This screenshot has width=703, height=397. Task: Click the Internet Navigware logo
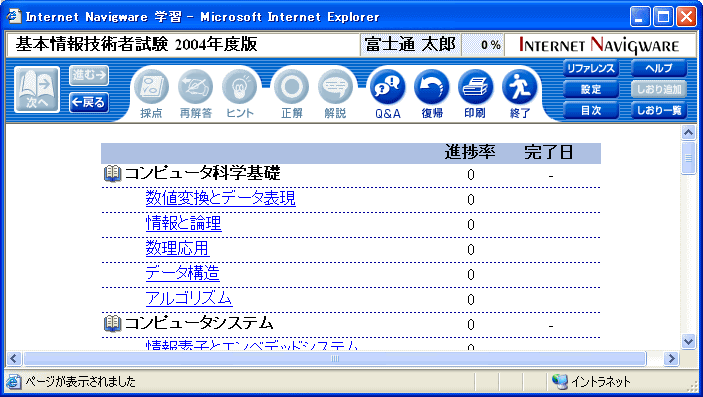point(599,45)
